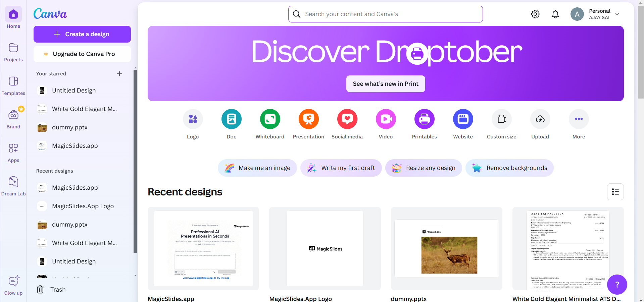Click the sidebar panel scrollbar

click(x=135, y=161)
